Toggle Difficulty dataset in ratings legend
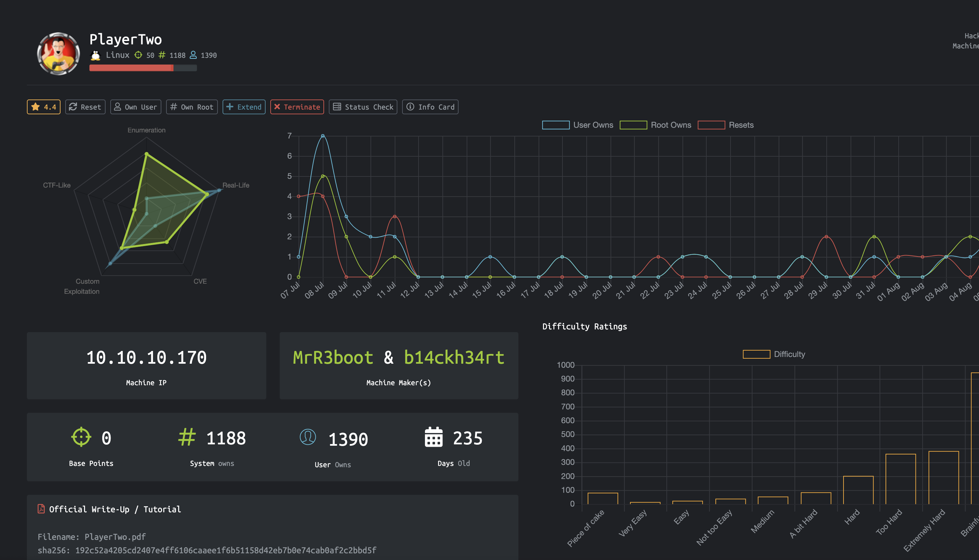979x560 pixels. pyautogui.click(x=774, y=354)
